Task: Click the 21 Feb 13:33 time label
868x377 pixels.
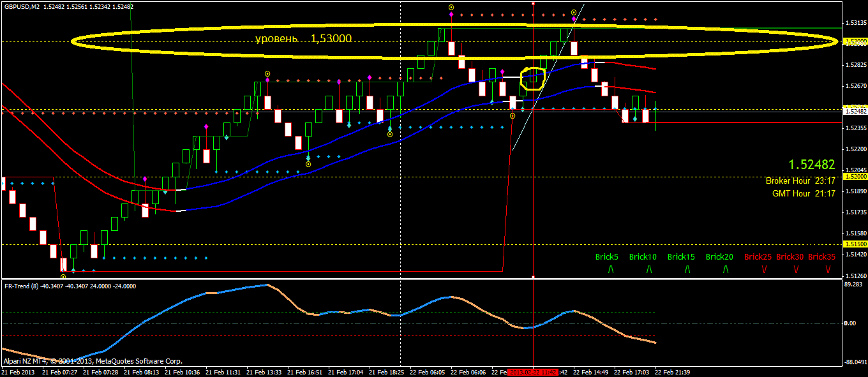Action: pyautogui.click(x=264, y=372)
